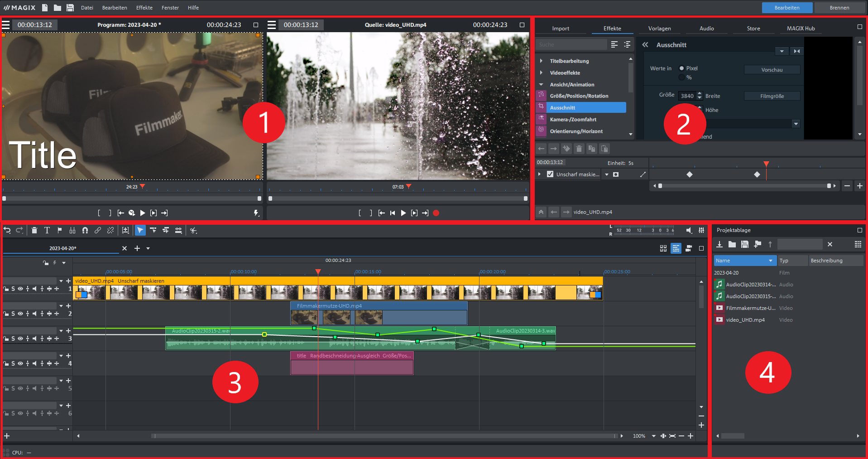Screen dimensions: 868x459
Task: Click the red record button in source monitor
Action: [436, 213]
